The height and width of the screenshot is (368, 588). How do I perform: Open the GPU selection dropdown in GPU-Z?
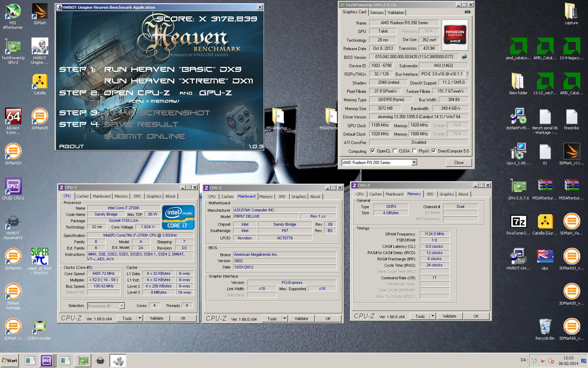point(414,162)
